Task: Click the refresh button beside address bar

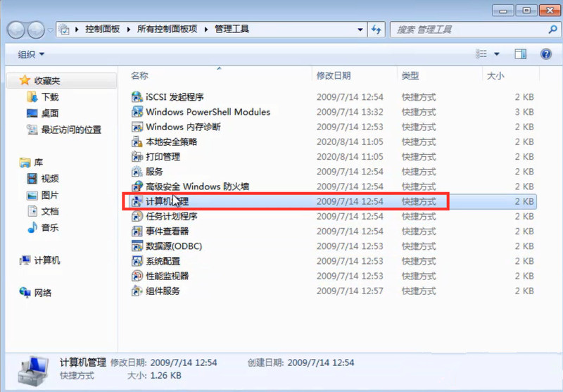Action: pyautogui.click(x=377, y=30)
